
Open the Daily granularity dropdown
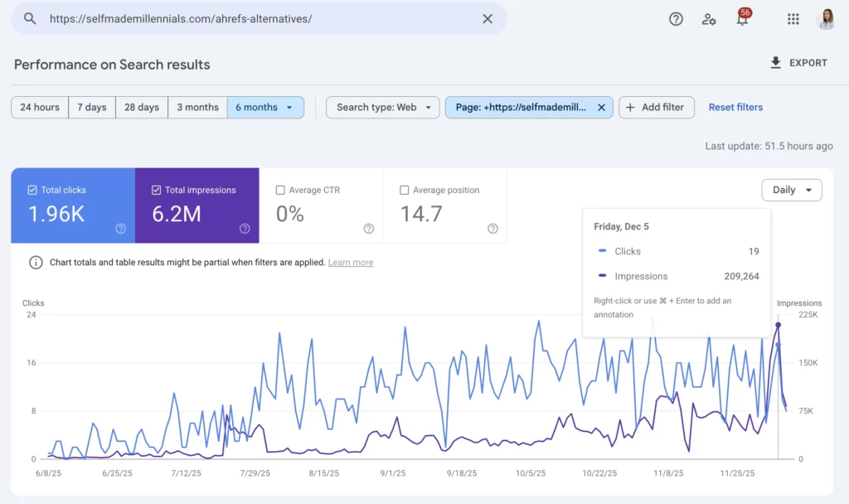point(791,190)
